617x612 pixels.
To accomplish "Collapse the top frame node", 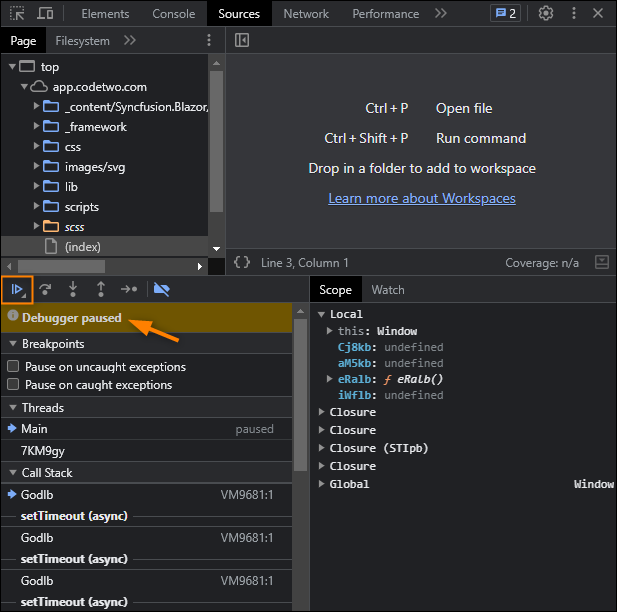I will pos(12,67).
